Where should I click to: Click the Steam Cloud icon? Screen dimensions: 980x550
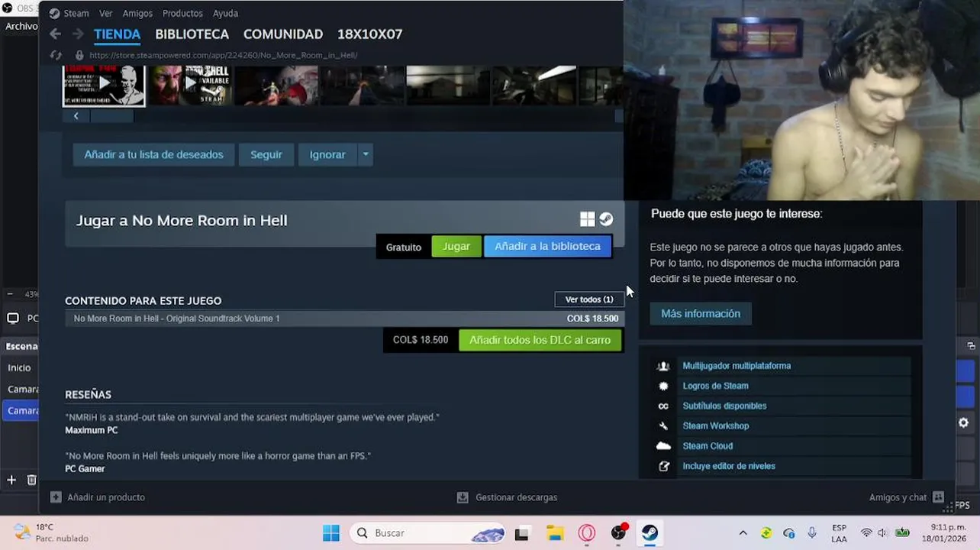pos(663,446)
